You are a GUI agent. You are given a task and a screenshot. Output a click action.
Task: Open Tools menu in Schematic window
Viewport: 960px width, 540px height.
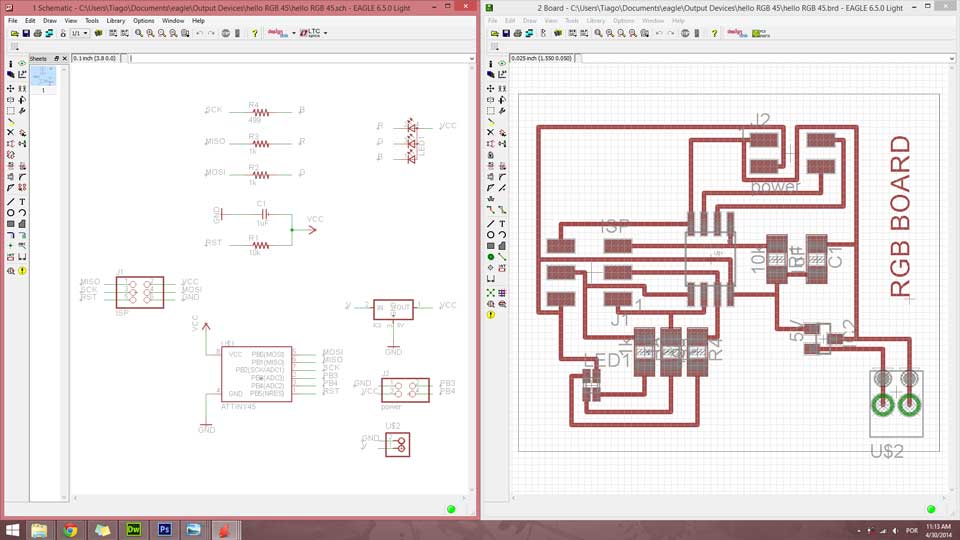click(92, 20)
